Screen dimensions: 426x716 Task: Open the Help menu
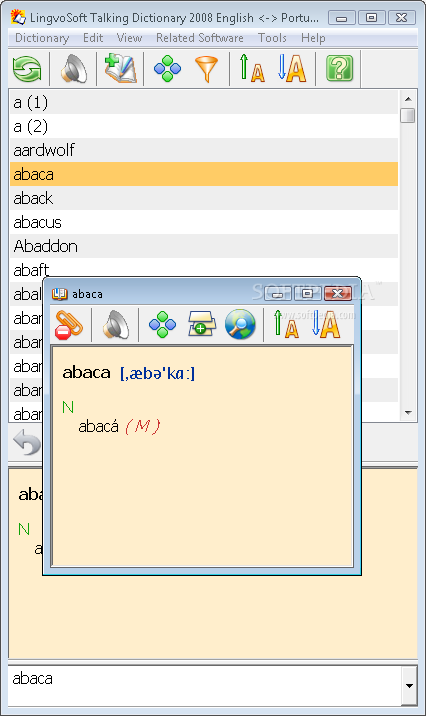click(x=313, y=38)
